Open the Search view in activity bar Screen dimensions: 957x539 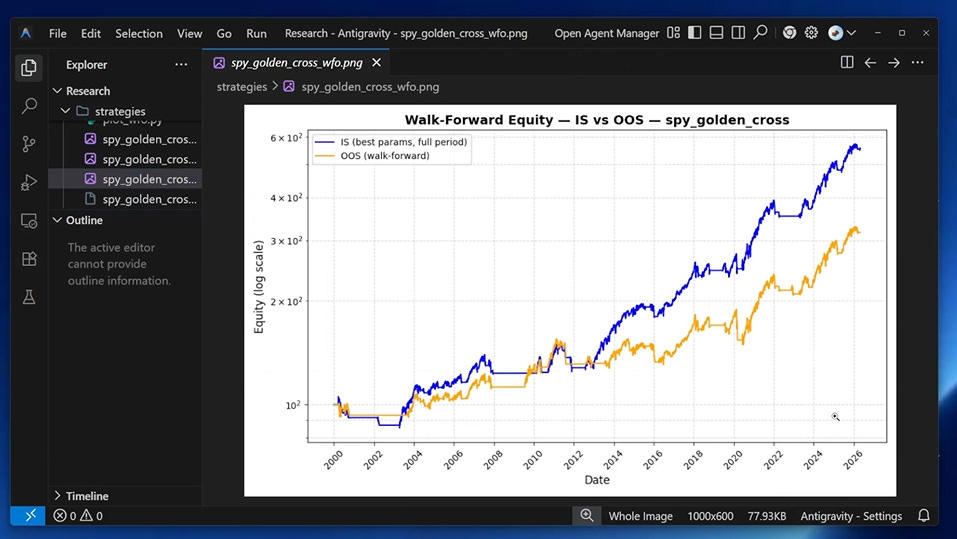point(29,106)
